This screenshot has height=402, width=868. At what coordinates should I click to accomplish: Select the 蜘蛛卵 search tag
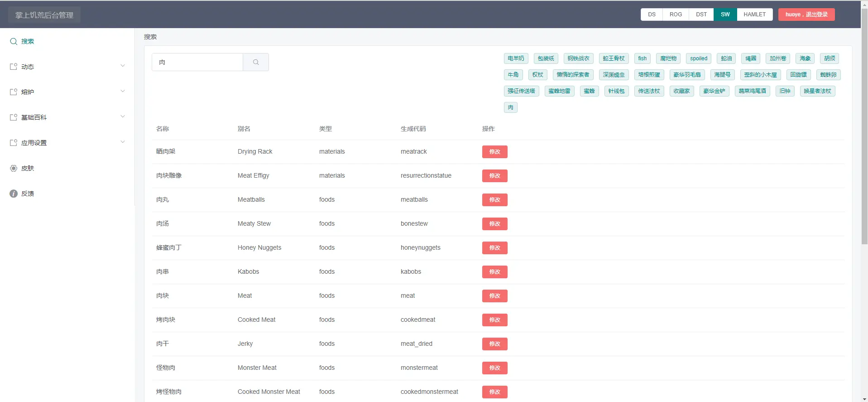click(x=828, y=75)
